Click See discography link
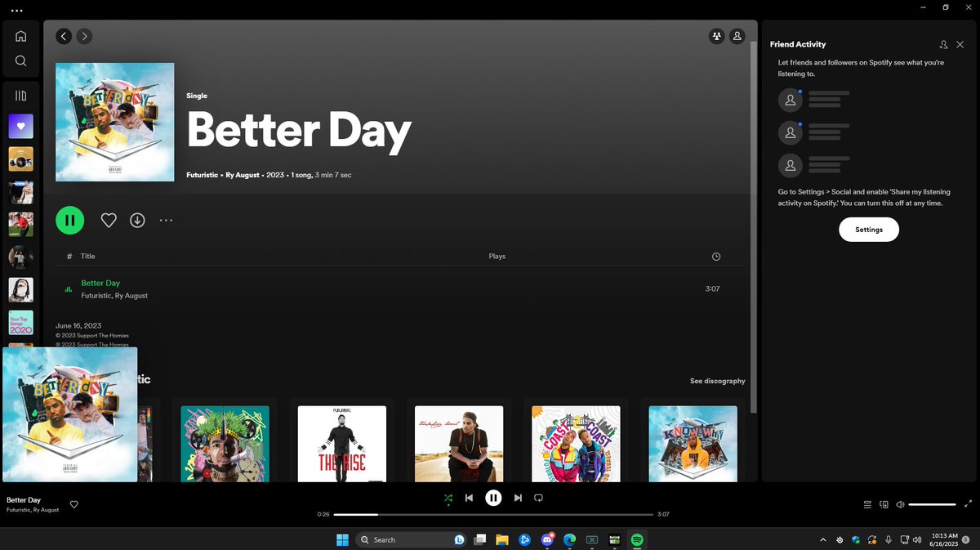Image resolution: width=980 pixels, height=550 pixels. point(717,381)
